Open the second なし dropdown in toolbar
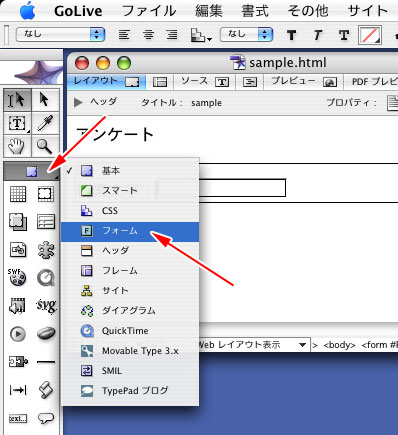The image size is (398, 435). (246, 34)
